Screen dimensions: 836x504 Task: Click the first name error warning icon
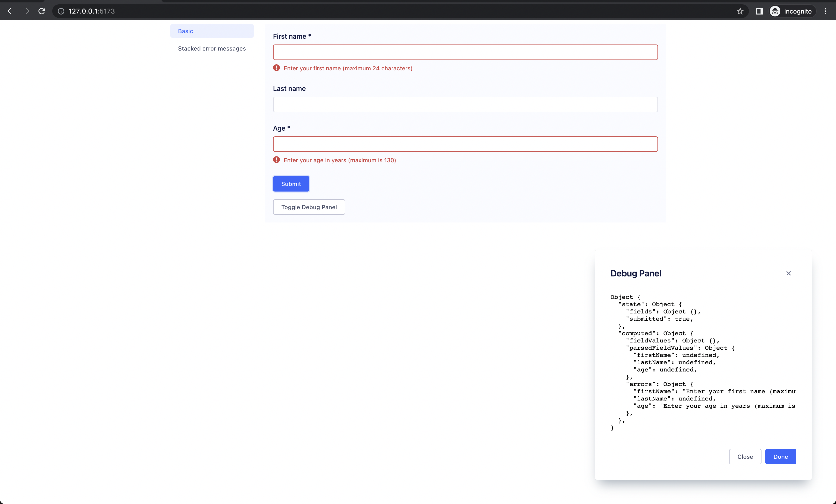[276, 68]
